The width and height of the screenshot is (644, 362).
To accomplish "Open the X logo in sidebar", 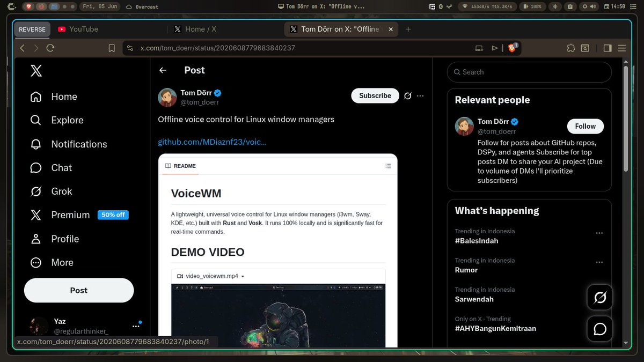I will (x=36, y=70).
